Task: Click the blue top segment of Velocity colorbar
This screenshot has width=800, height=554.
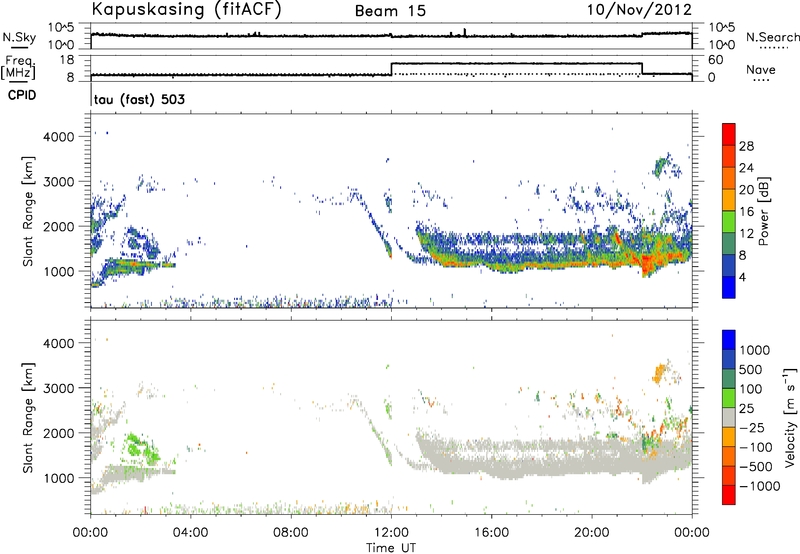Action: point(729,340)
